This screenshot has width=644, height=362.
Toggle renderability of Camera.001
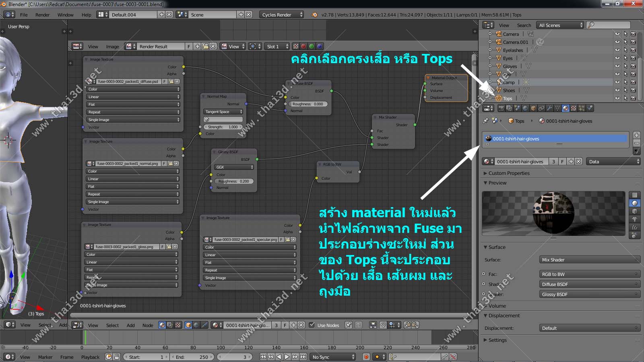(x=634, y=42)
